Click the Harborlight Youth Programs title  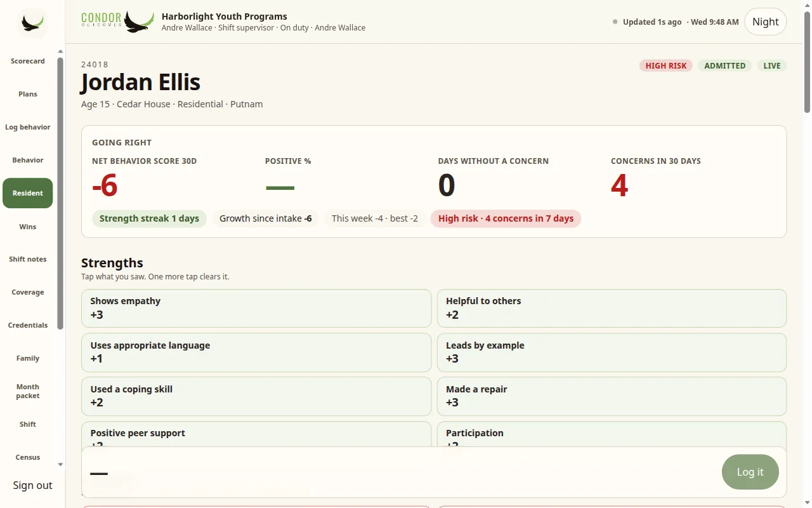tap(225, 17)
